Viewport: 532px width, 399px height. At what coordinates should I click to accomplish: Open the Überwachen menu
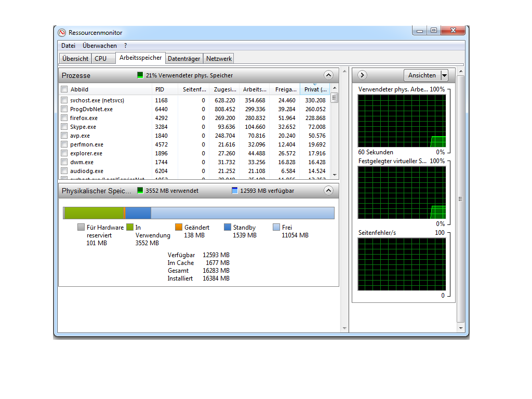click(x=100, y=46)
